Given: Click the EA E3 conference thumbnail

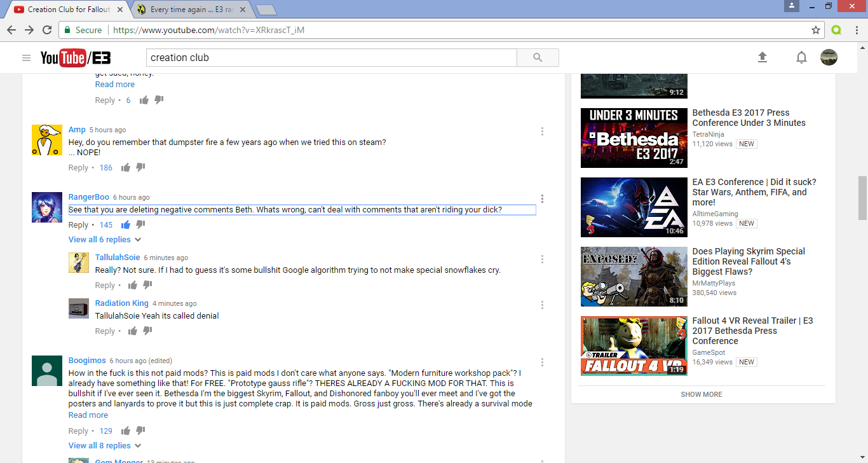Looking at the screenshot, I should [x=634, y=207].
